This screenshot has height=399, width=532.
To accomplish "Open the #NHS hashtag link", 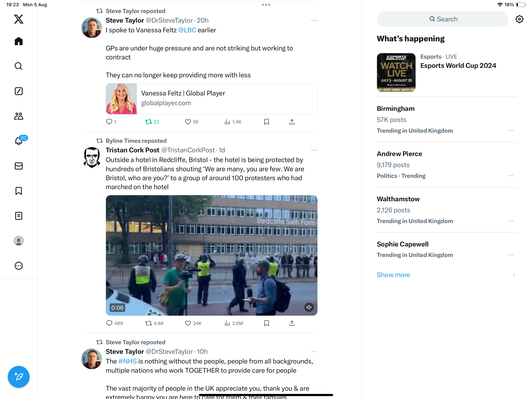I will pos(127,361).
